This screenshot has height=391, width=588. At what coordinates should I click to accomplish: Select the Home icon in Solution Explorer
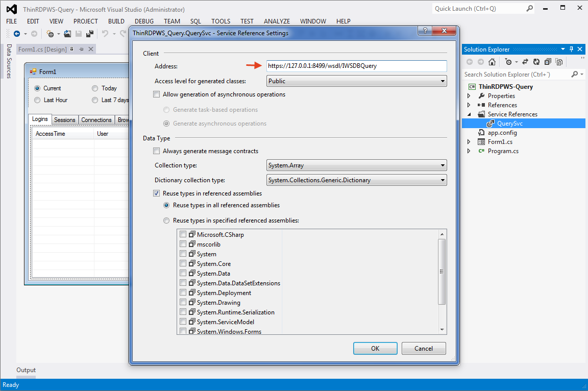pos(492,61)
